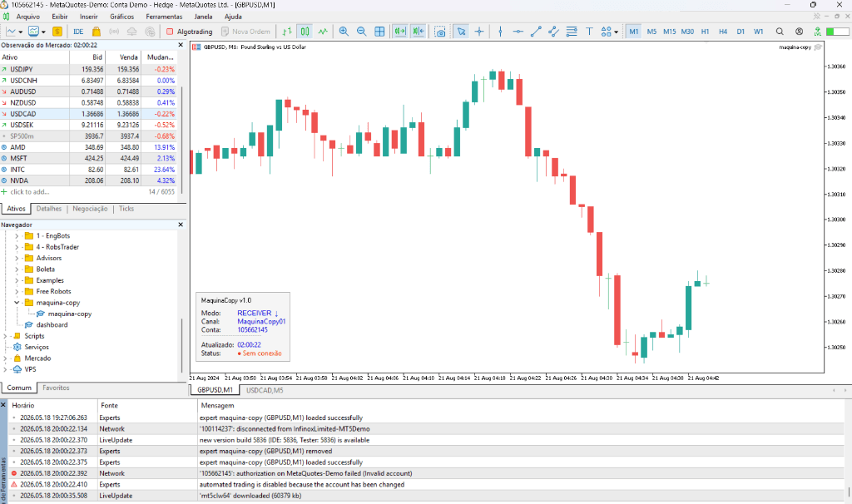
Task: Expand the Scripts node in Navigator
Action: [x=6, y=336]
